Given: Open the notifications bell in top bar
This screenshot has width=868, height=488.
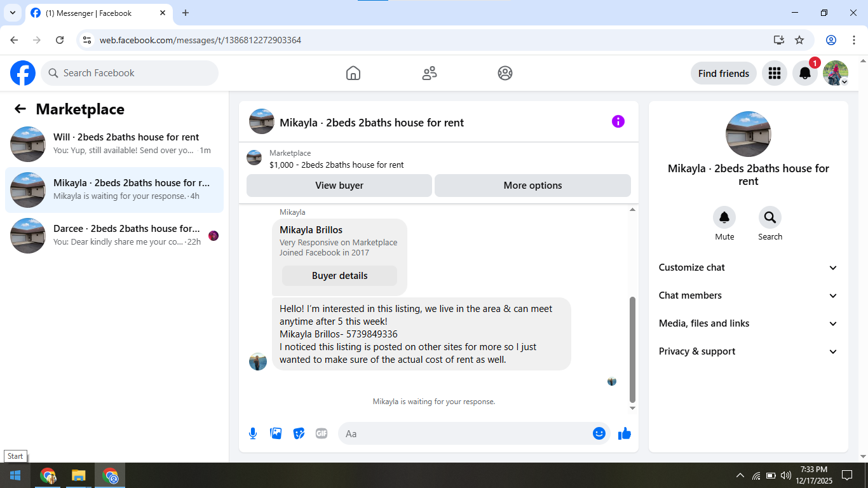Looking at the screenshot, I should tap(804, 73).
